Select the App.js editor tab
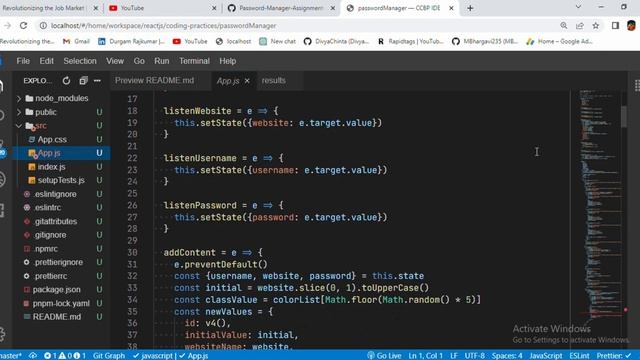Viewport: 640px width, 360px height. pos(228,81)
